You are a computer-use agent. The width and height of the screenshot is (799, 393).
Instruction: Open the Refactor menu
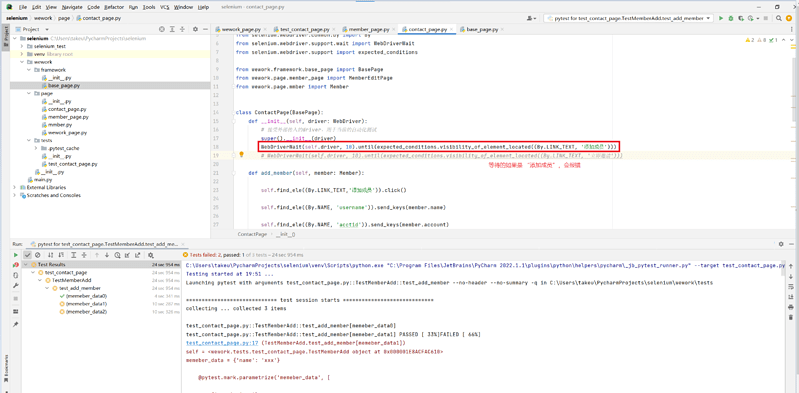[113, 7]
